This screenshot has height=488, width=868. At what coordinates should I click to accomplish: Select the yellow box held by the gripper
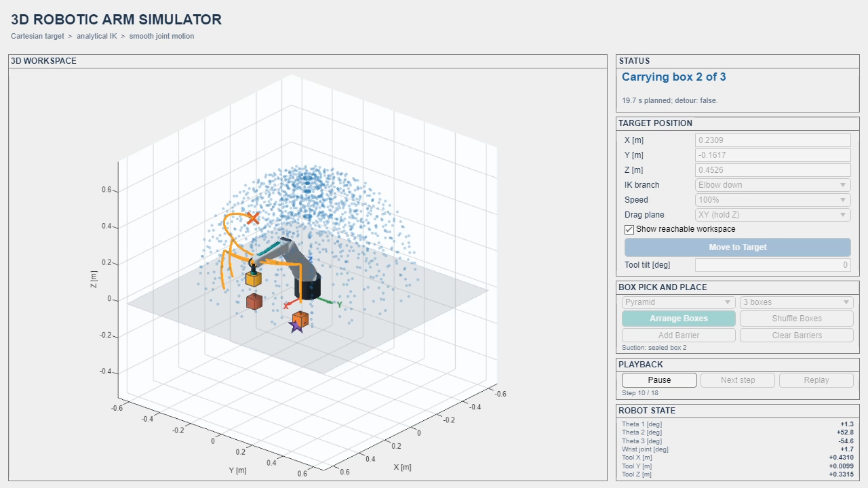(254, 278)
